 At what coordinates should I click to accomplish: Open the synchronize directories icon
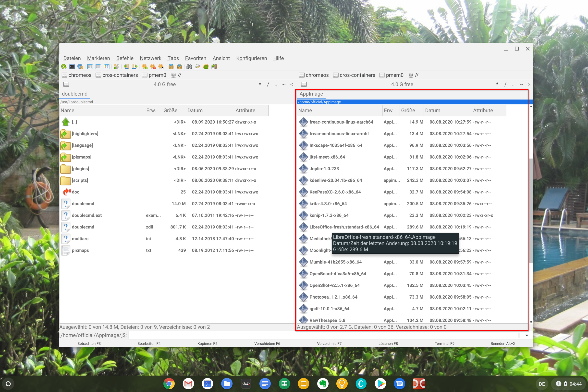click(x=206, y=66)
